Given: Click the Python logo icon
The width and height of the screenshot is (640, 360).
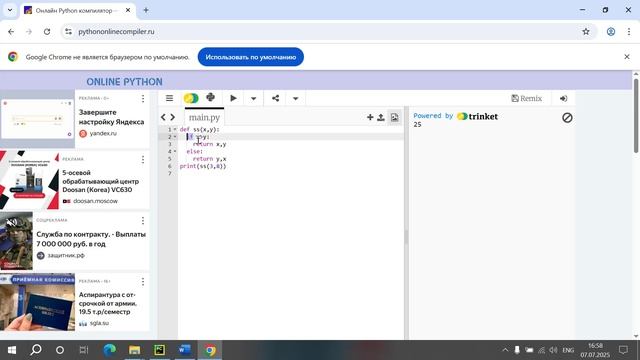Looking at the screenshot, I should point(211,98).
